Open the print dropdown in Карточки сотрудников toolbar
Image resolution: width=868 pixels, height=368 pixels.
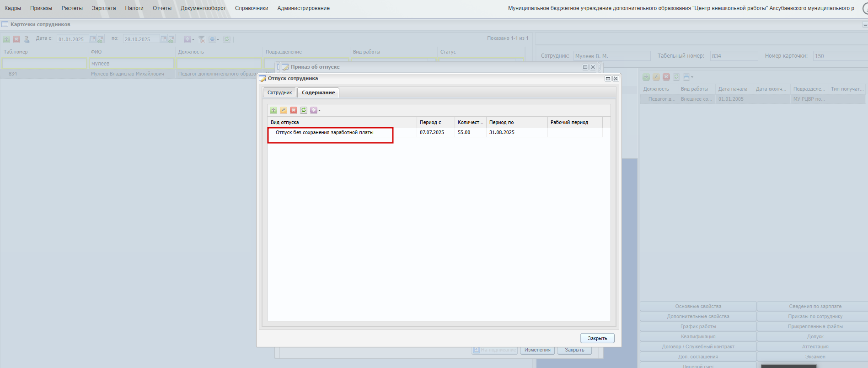click(214, 39)
